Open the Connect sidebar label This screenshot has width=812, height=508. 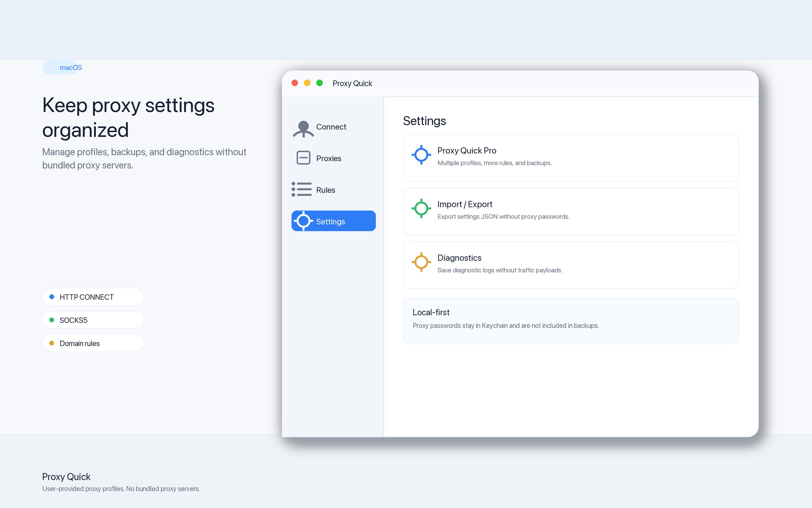pos(331,127)
